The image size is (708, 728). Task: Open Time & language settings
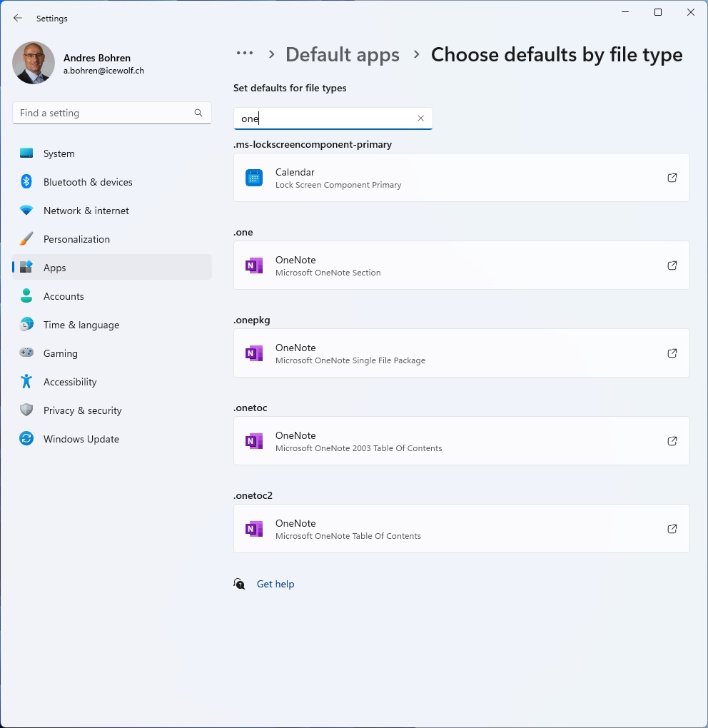click(112, 325)
